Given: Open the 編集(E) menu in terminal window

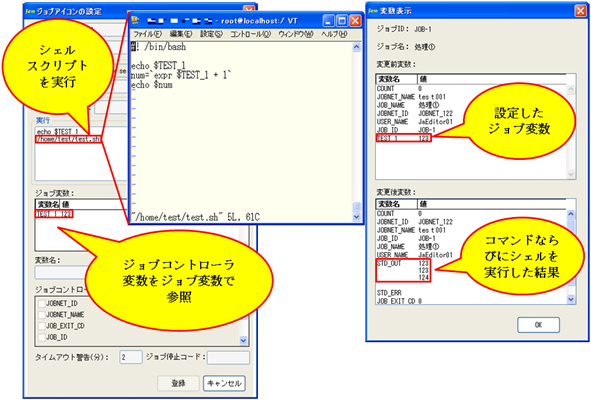Looking at the screenshot, I should [x=181, y=34].
